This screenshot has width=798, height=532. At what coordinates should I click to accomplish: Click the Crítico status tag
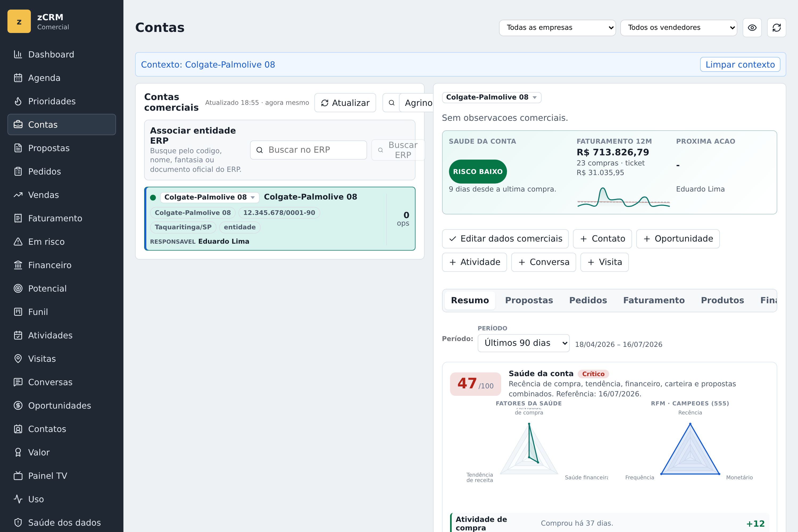pos(593,374)
